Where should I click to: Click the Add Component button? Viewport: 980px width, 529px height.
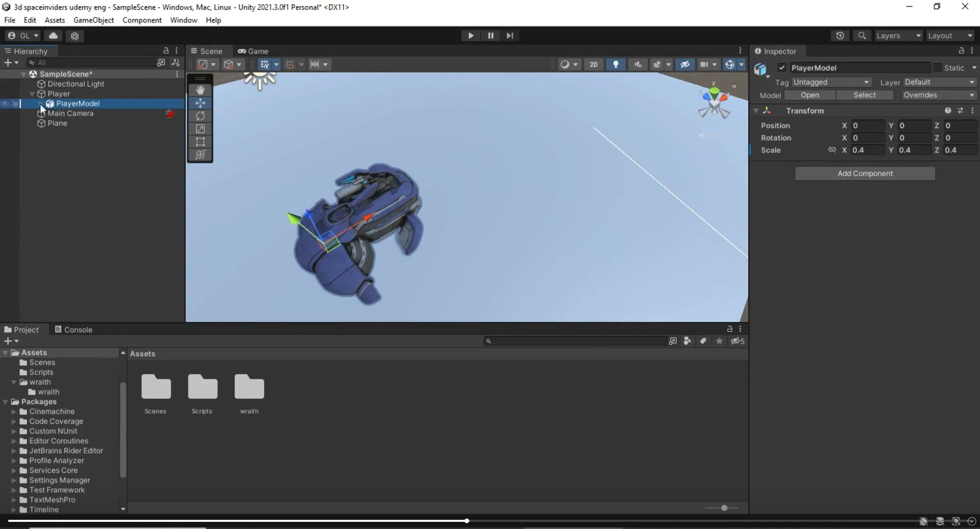(865, 173)
